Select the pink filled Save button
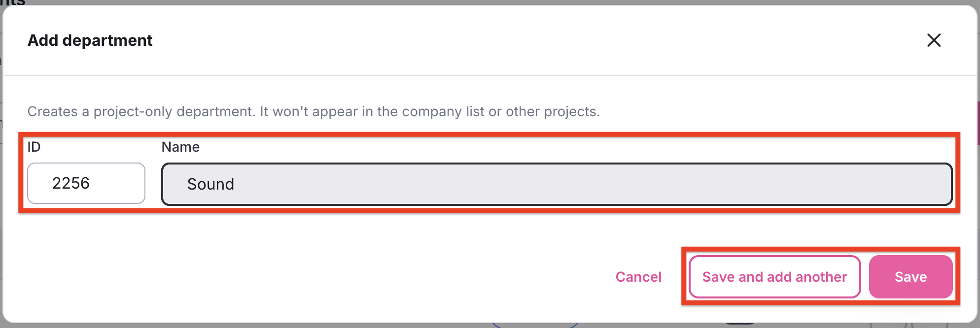The width and height of the screenshot is (980, 328). click(910, 277)
